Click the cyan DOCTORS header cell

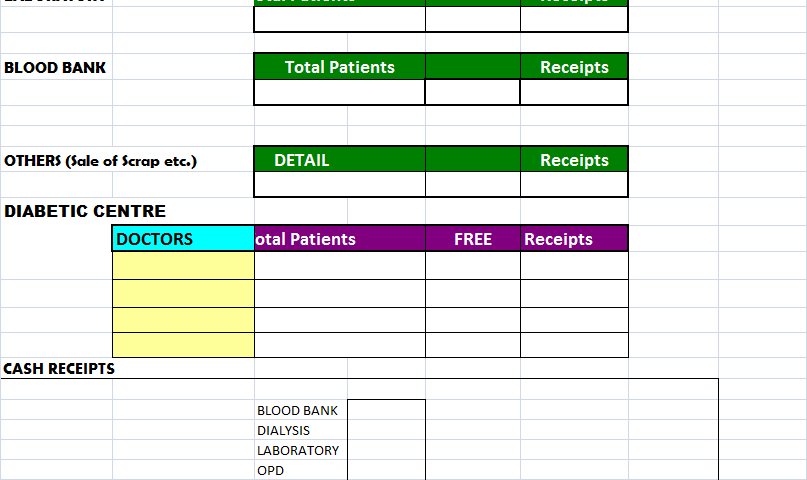(x=183, y=239)
